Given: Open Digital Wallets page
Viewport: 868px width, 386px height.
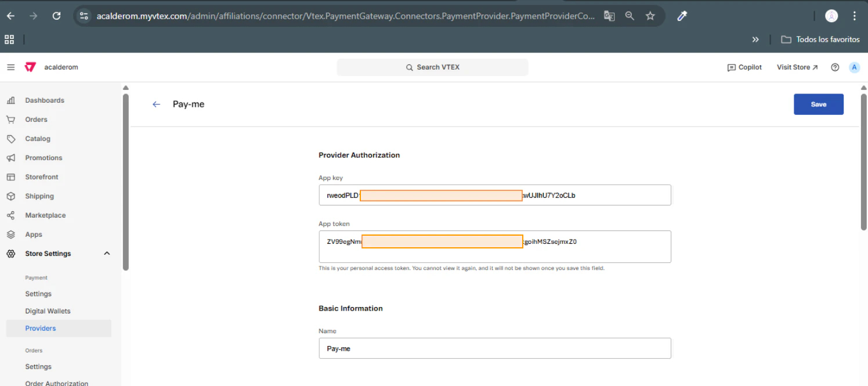Looking at the screenshot, I should pyautogui.click(x=48, y=311).
